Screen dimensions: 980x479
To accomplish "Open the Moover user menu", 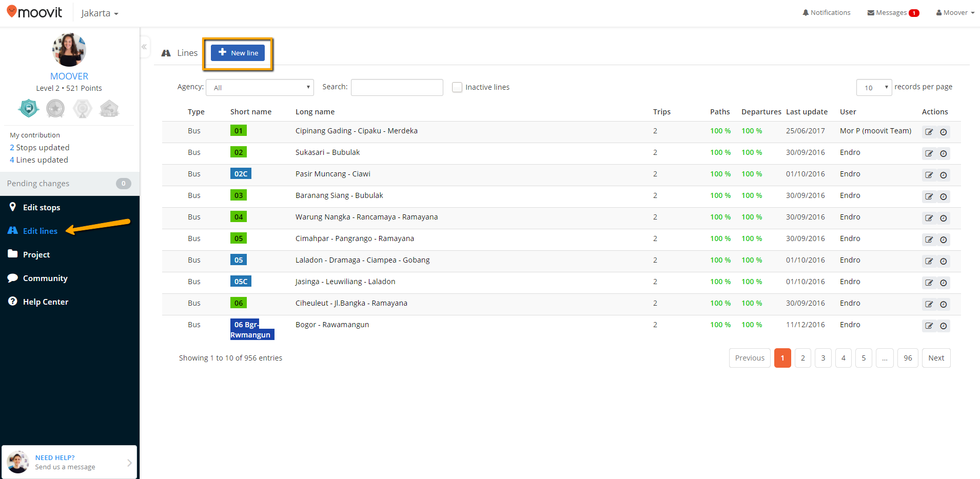I will 955,12.
